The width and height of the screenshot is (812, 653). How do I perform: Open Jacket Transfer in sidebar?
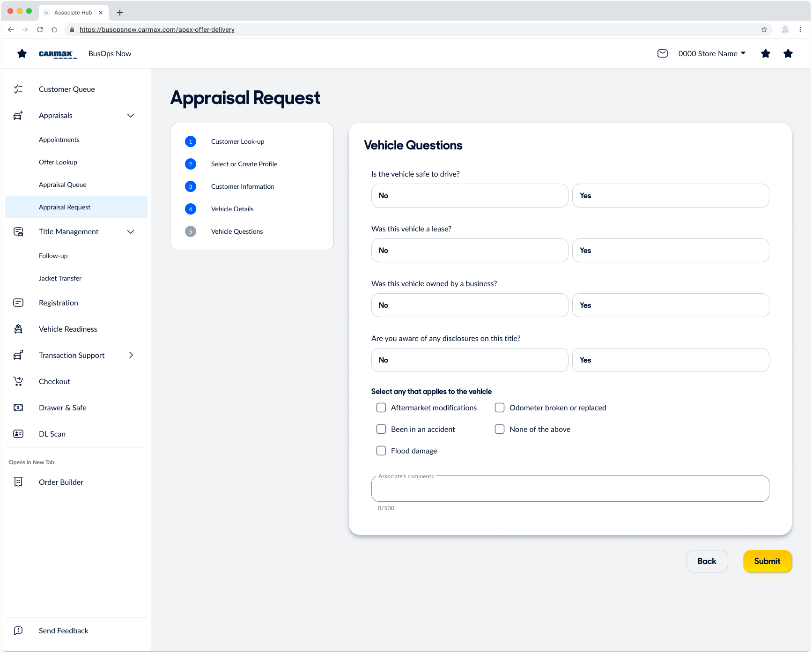[x=60, y=278]
